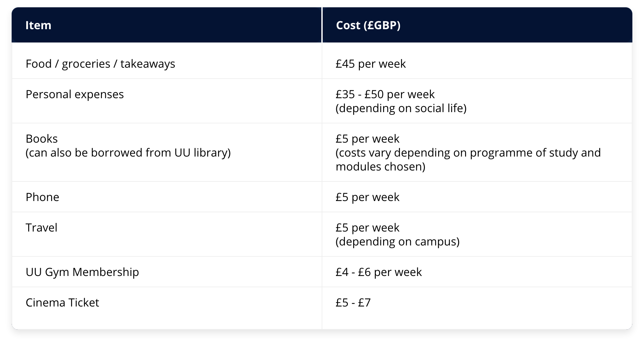Select the "UU Gym Membership" item
This screenshot has width=644, height=339.
(82, 272)
